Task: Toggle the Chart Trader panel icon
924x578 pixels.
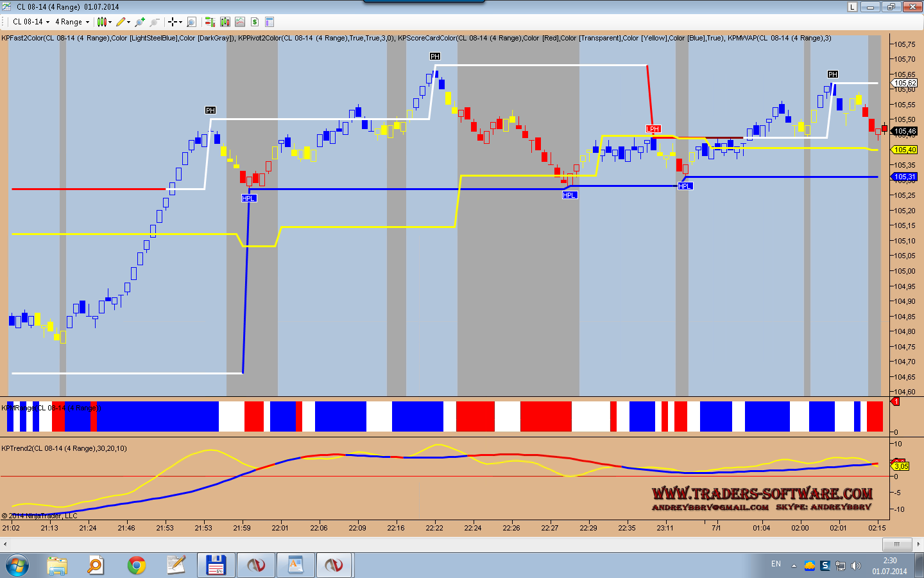Action: tap(210, 22)
